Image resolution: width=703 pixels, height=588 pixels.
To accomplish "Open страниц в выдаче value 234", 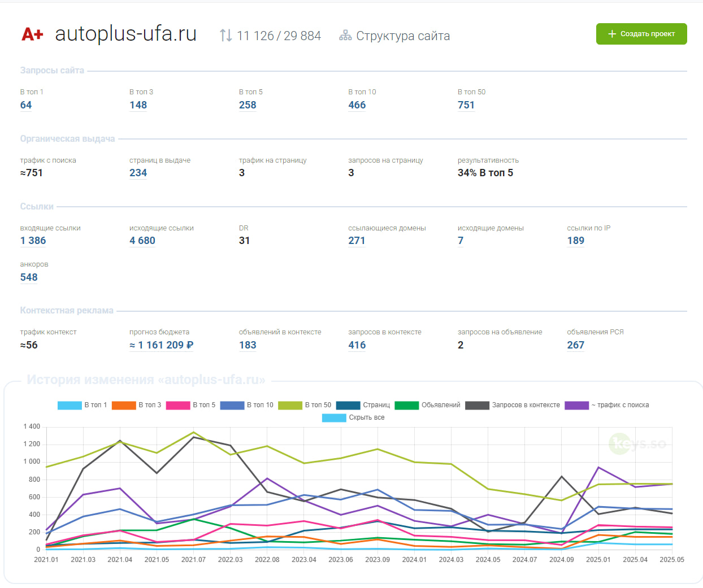I will 138,173.
